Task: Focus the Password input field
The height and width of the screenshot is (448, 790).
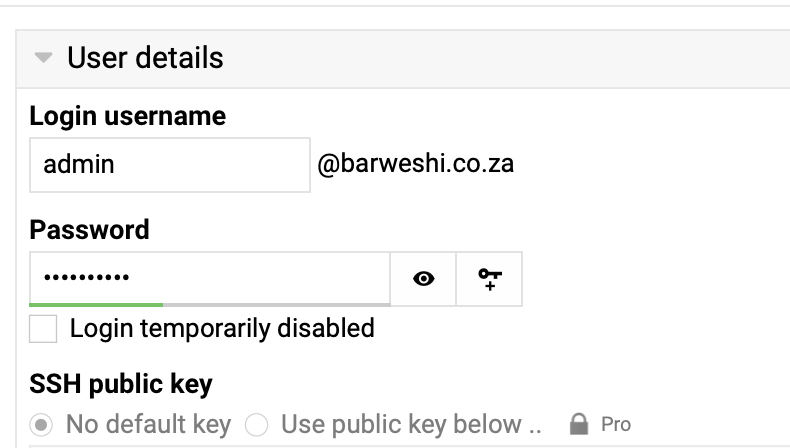Action: 209,277
